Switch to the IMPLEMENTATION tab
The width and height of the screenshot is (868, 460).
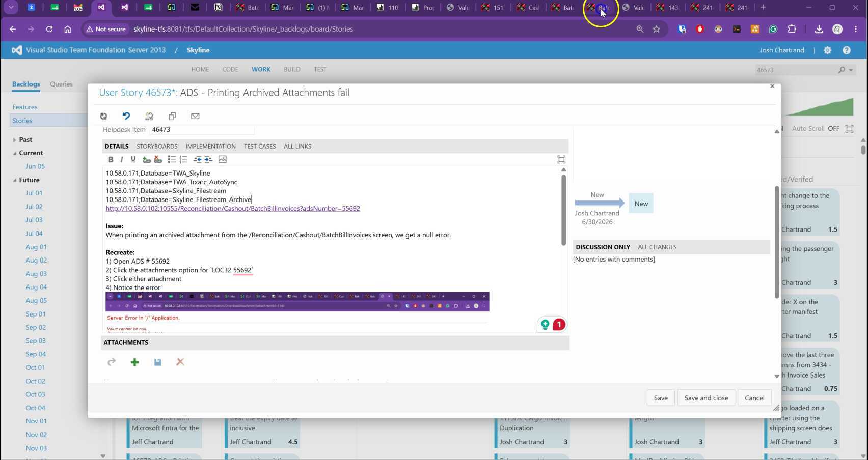pos(210,147)
